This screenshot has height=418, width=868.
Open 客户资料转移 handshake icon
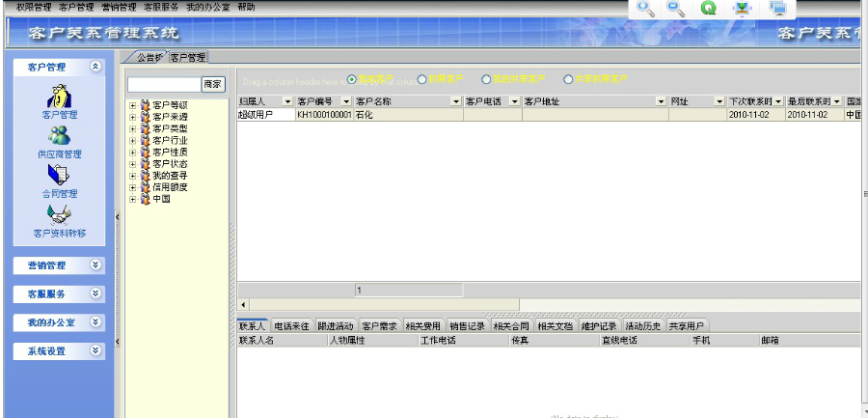[x=60, y=214]
